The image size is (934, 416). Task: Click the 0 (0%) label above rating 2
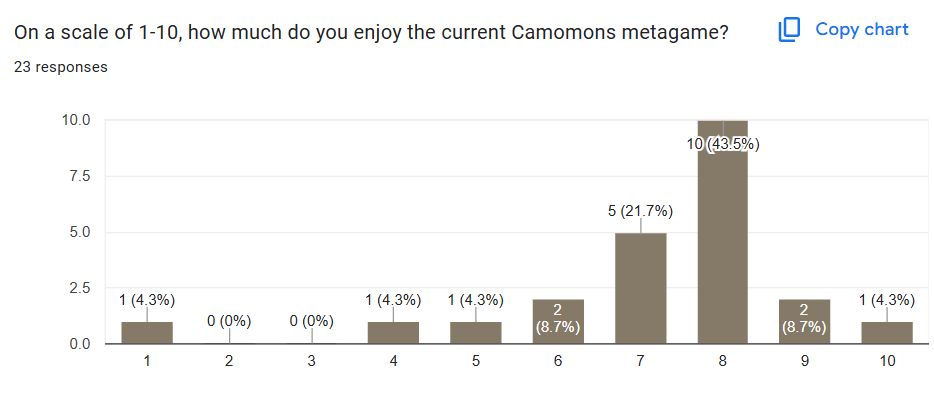(229, 322)
